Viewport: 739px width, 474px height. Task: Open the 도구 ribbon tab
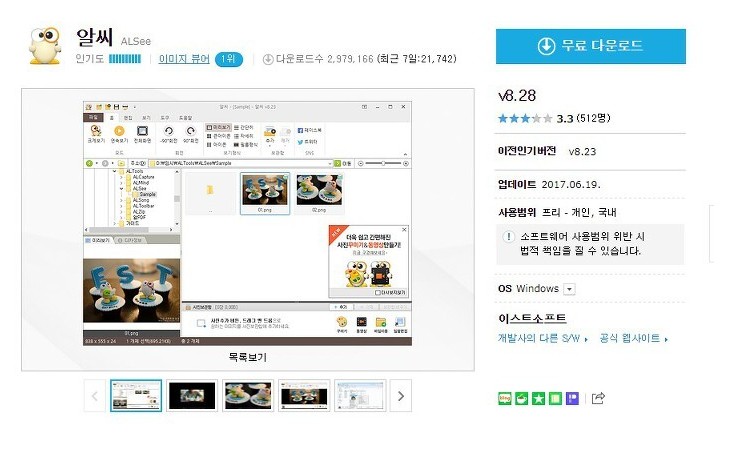[x=165, y=118]
